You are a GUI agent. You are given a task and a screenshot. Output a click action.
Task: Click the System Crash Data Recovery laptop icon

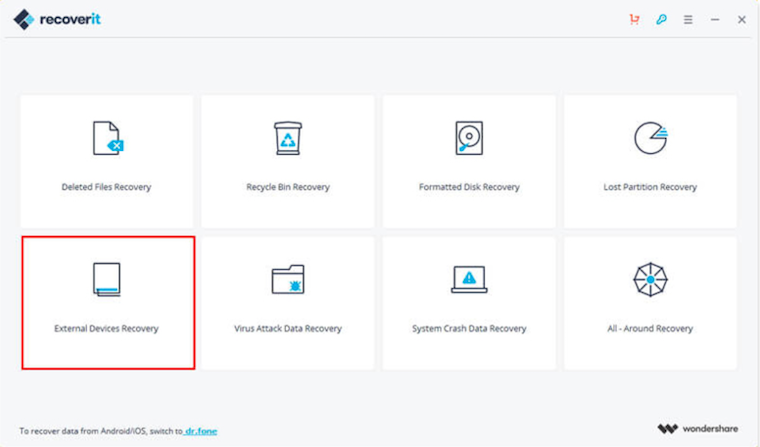pyautogui.click(x=469, y=279)
